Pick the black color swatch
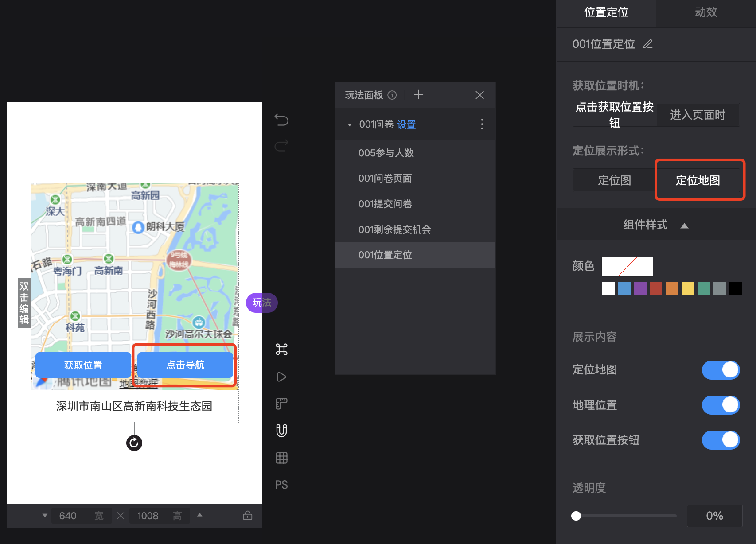Screen dimensions: 756x544 coord(736,288)
